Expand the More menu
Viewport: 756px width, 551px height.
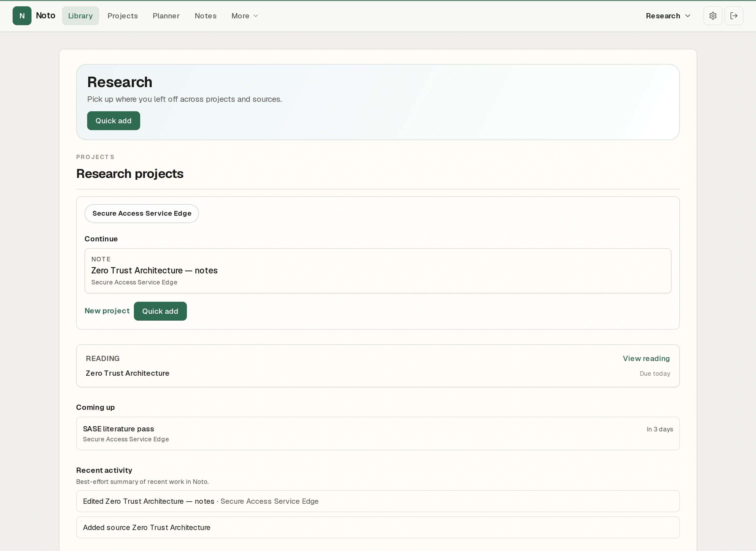(x=245, y=16)
